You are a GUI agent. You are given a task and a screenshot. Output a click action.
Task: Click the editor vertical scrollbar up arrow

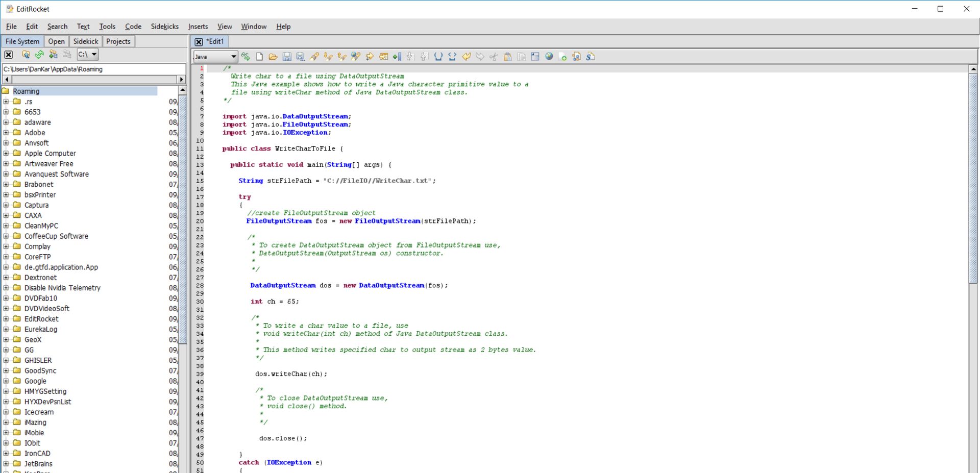[x=973, y=69]
